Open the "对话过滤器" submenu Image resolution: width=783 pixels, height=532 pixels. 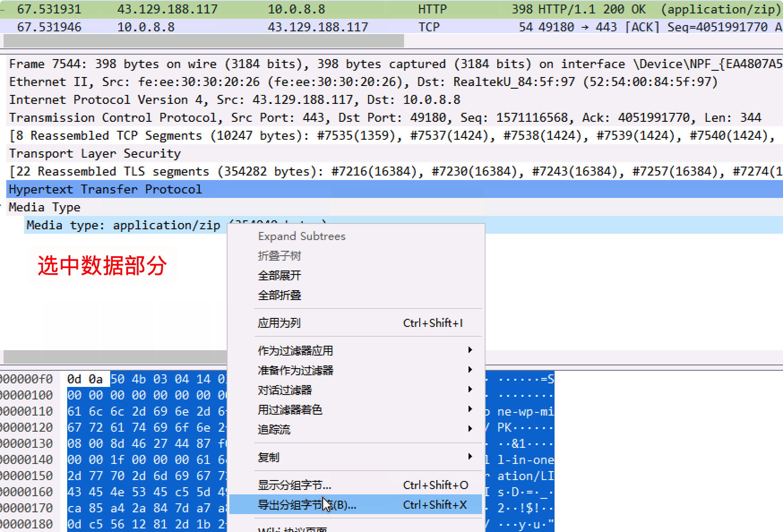[x=285, y=390]
